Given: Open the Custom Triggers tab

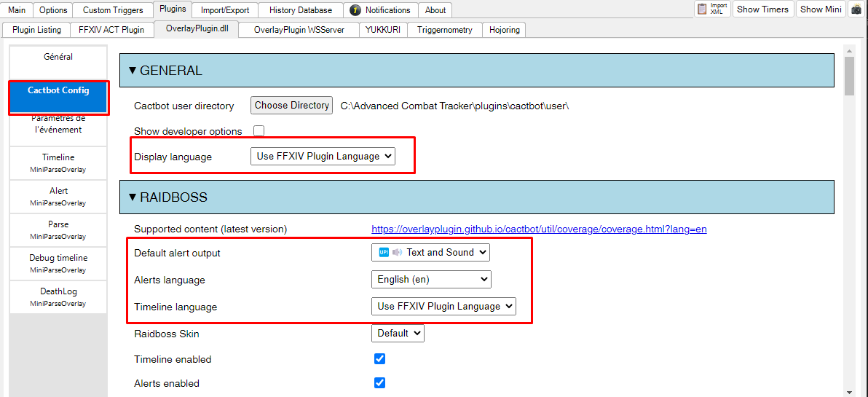Looking at the screenshot, I should pyautogui.click(x=113, y=10).
